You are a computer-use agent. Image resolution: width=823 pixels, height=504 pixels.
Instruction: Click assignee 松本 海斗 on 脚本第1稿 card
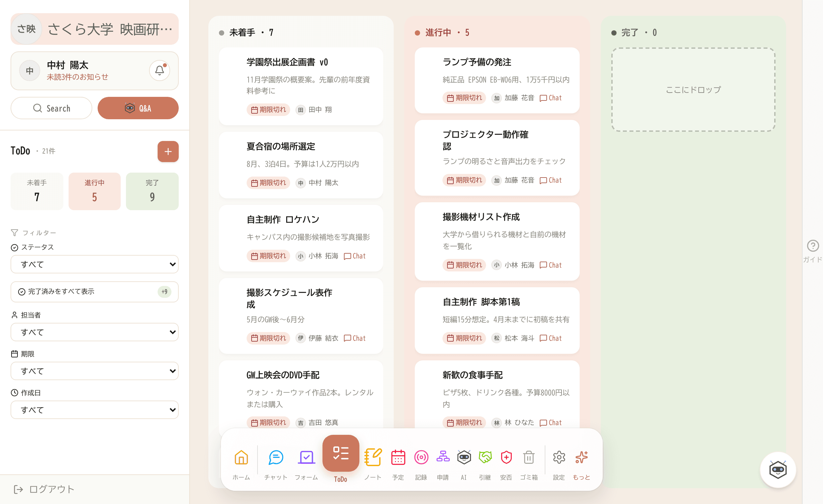(x=513, y=338)
